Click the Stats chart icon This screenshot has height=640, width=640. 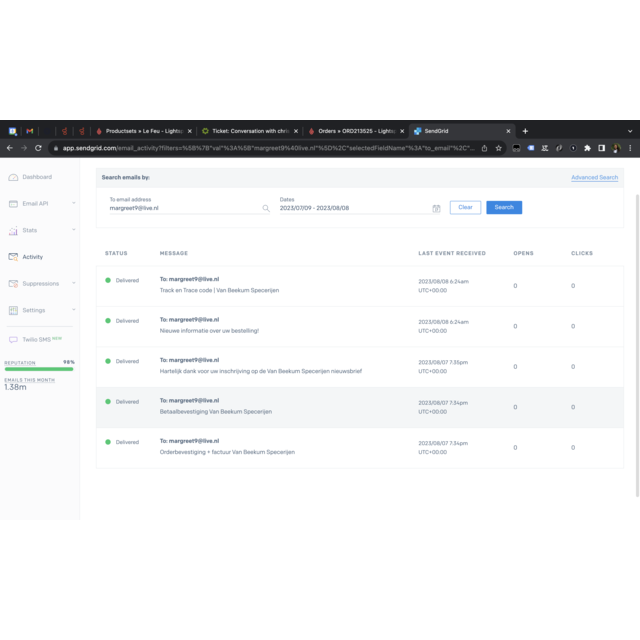click(13, 230)
